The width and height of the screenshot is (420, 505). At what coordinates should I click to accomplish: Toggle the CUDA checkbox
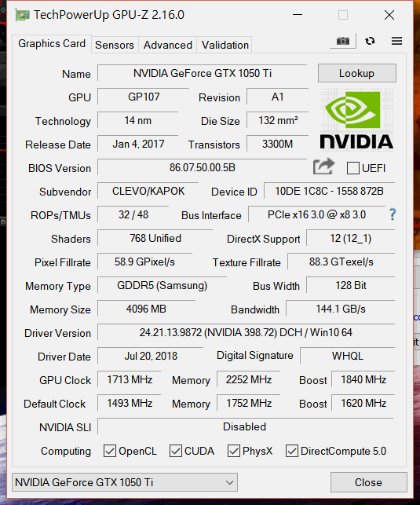click(x=176, y=451)
